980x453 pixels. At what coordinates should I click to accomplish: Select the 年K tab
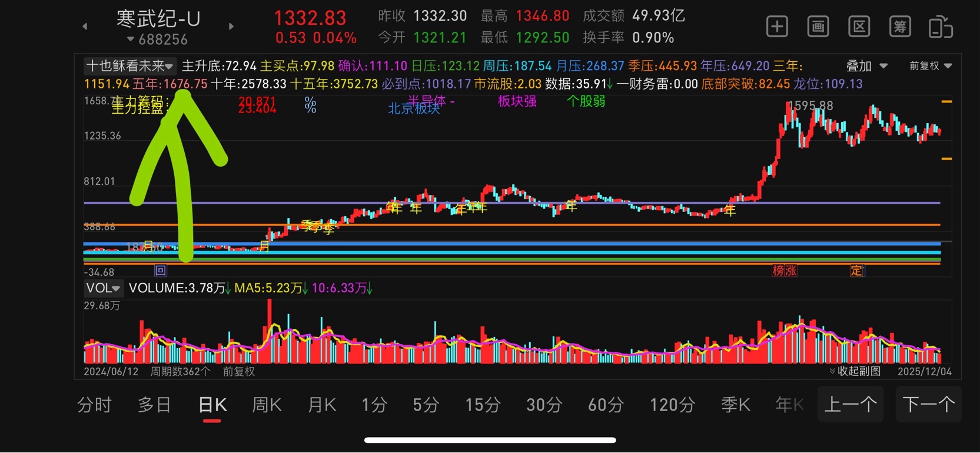tap(790, 405)
